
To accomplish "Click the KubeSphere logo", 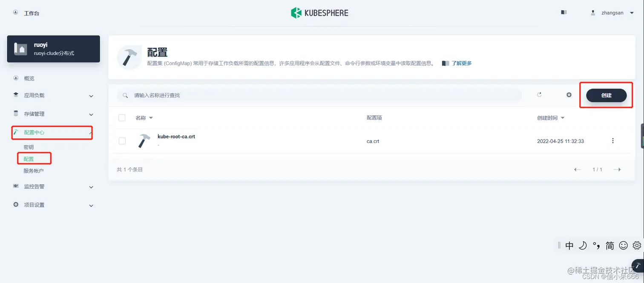I will [x=320, y=13].
